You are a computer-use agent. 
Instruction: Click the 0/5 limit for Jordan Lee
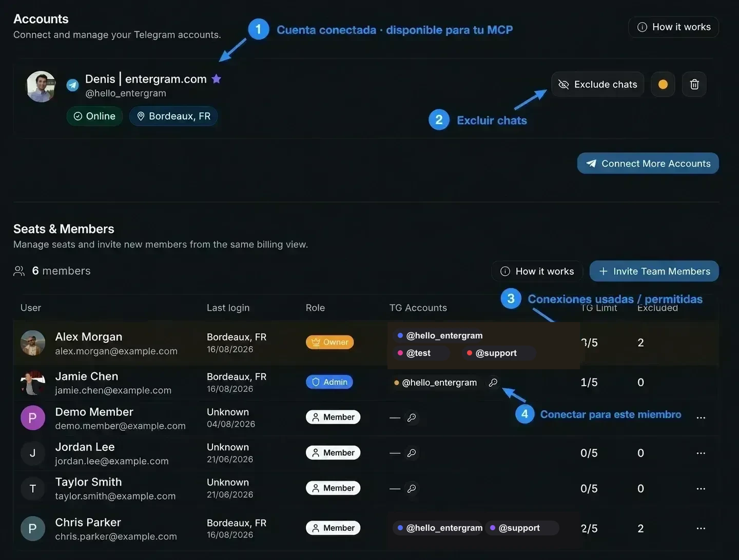[x=589, y=453]
